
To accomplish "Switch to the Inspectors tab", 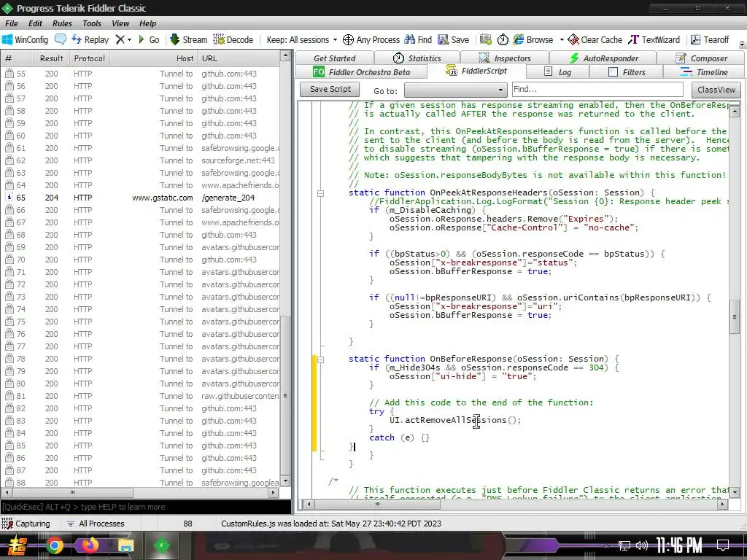I will tap(505, 58).
